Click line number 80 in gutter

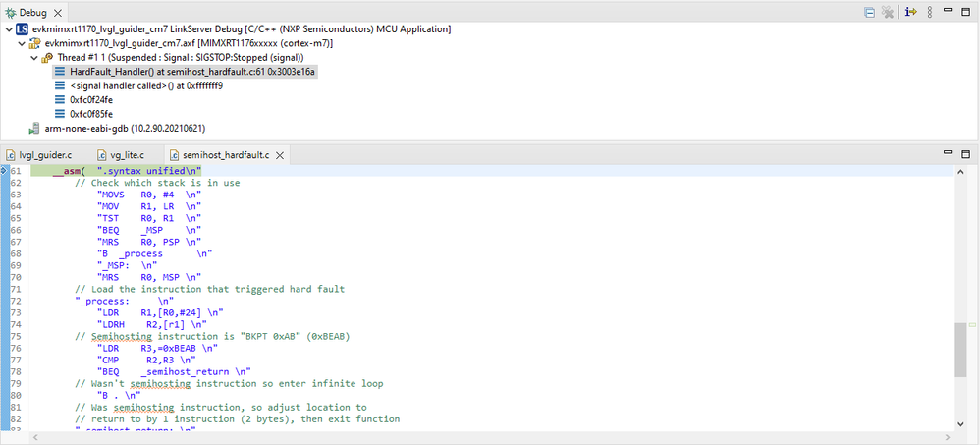16,395
